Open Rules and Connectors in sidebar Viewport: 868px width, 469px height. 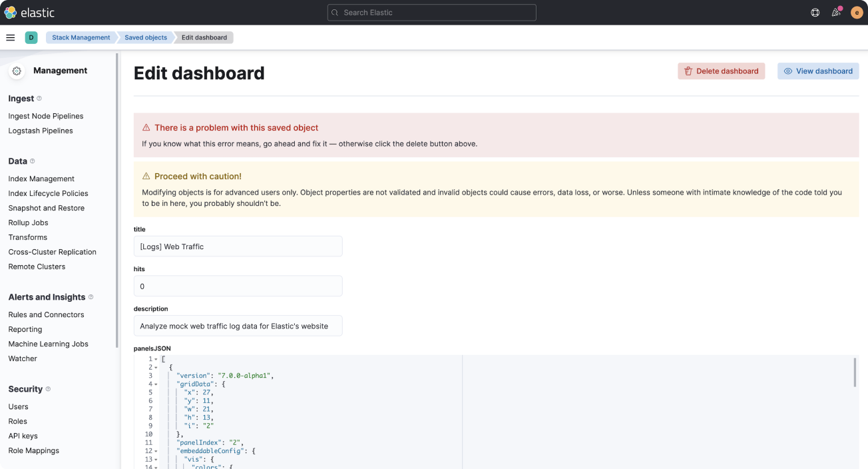click(46, 314)
